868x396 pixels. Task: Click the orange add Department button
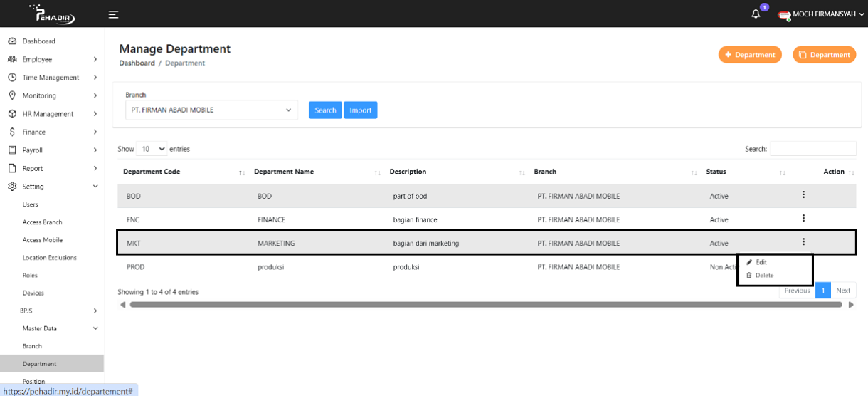coord(750,55)
